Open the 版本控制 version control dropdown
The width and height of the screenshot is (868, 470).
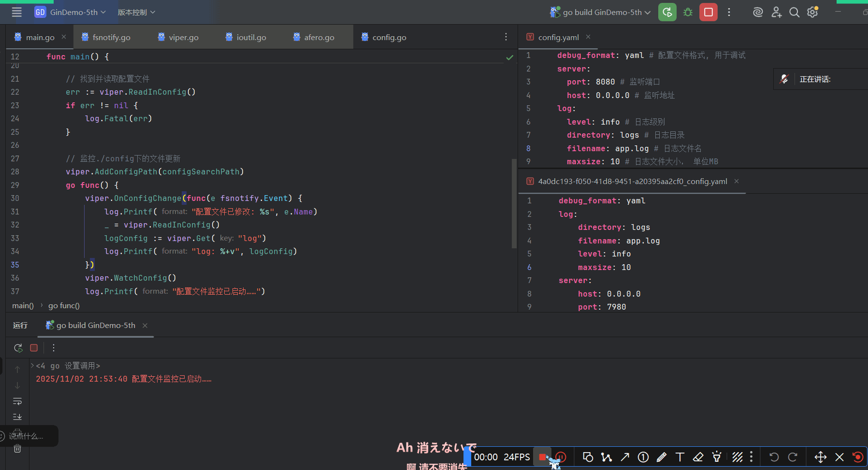point(136,12)
